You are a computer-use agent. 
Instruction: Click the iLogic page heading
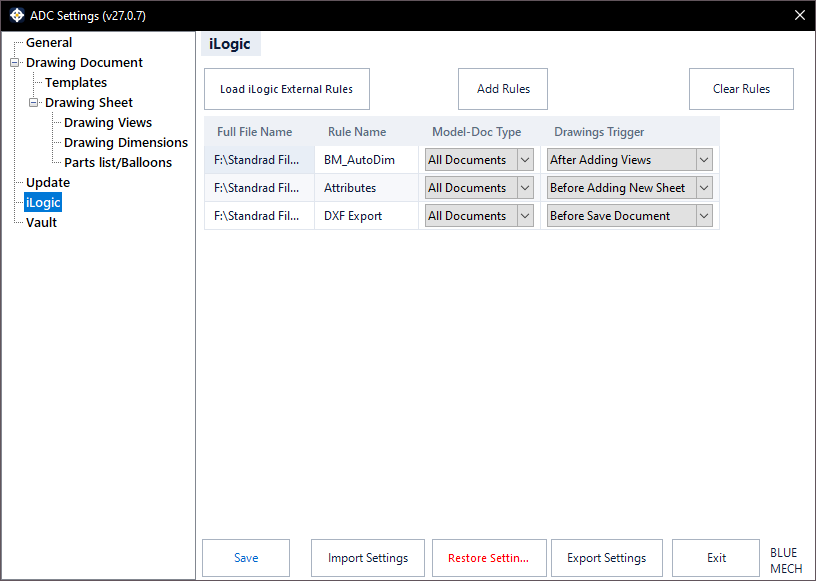click(x=230, y=44)
